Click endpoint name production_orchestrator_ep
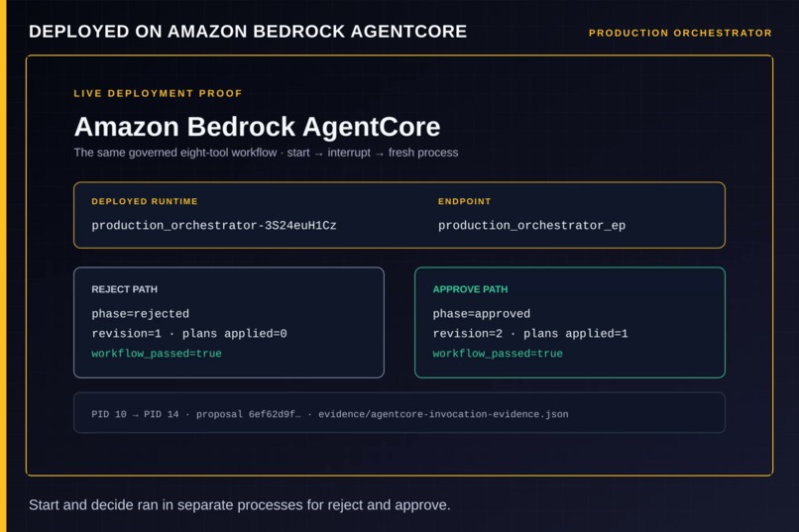This screenshot has height=532, width=799. pyautogui.click(x=531, y=226)
